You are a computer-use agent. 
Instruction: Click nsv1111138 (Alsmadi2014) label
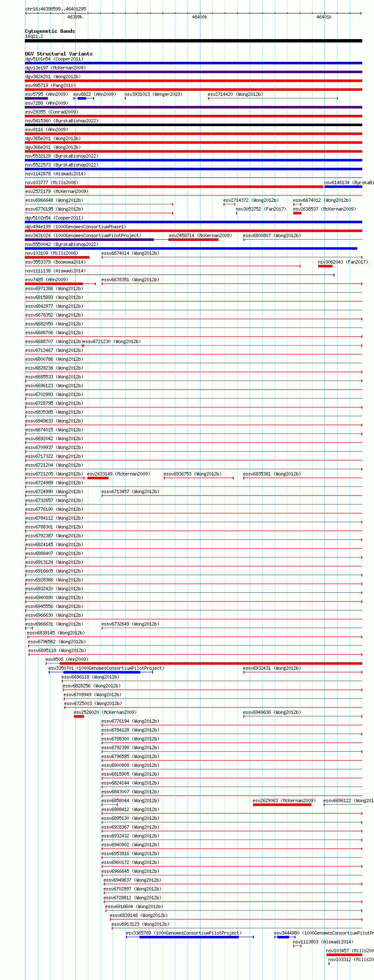pyautogui.click(x=55, y=271)
